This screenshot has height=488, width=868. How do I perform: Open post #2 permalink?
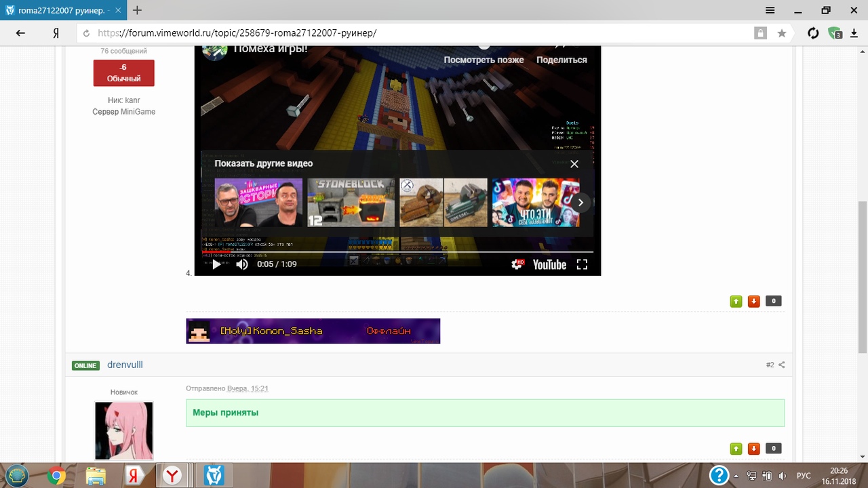(x=770, y=365)
